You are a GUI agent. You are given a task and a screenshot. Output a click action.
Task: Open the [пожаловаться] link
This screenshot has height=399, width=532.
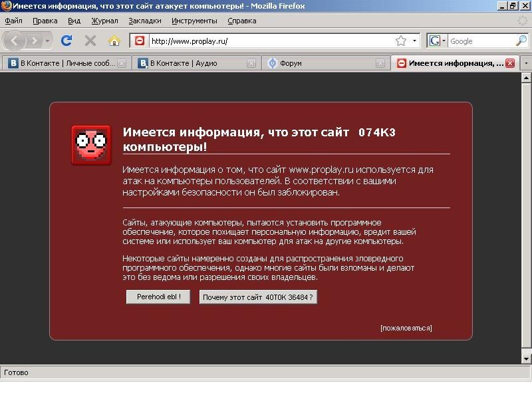click(406, 328)
